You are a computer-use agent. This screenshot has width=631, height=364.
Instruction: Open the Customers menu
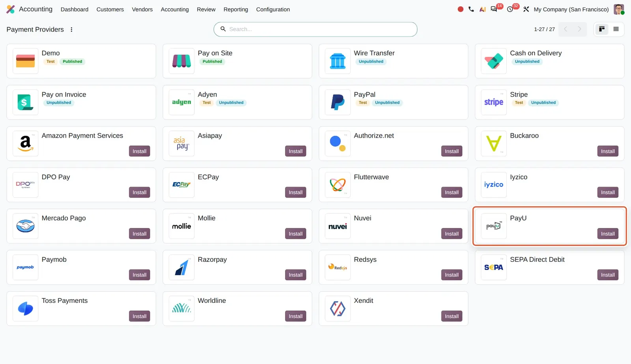(110, 9)
